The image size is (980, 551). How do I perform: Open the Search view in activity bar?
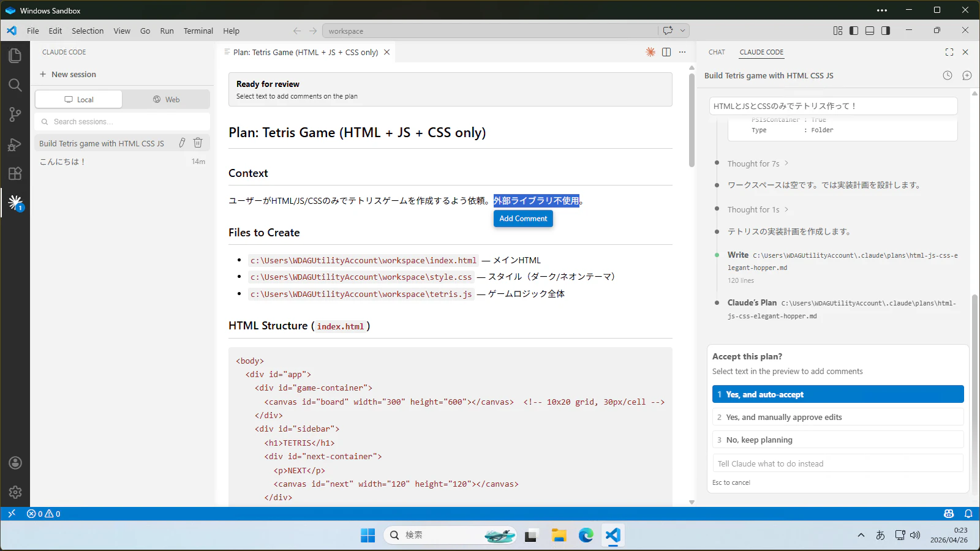point(15,85)
